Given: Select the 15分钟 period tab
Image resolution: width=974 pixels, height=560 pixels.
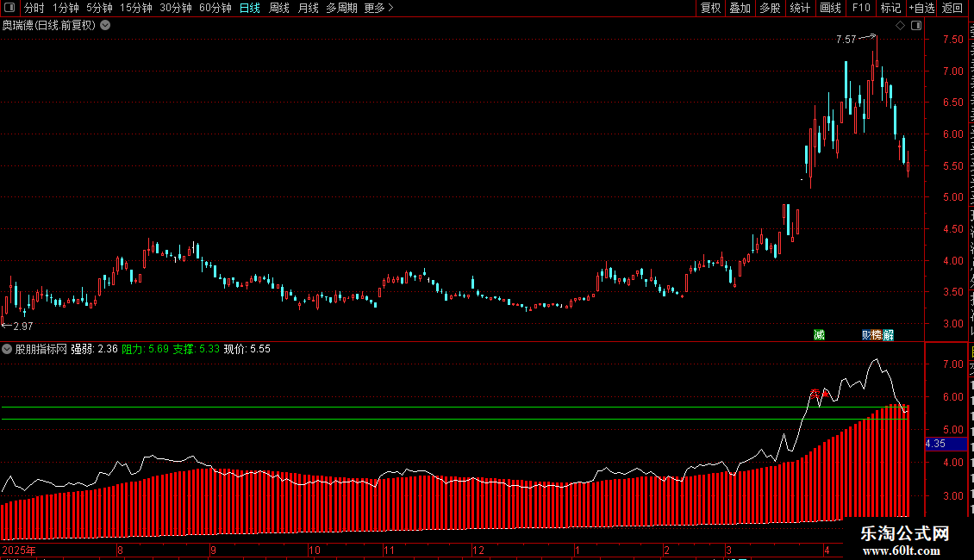Looking at the screenshot, I should [x=135, y=8].
